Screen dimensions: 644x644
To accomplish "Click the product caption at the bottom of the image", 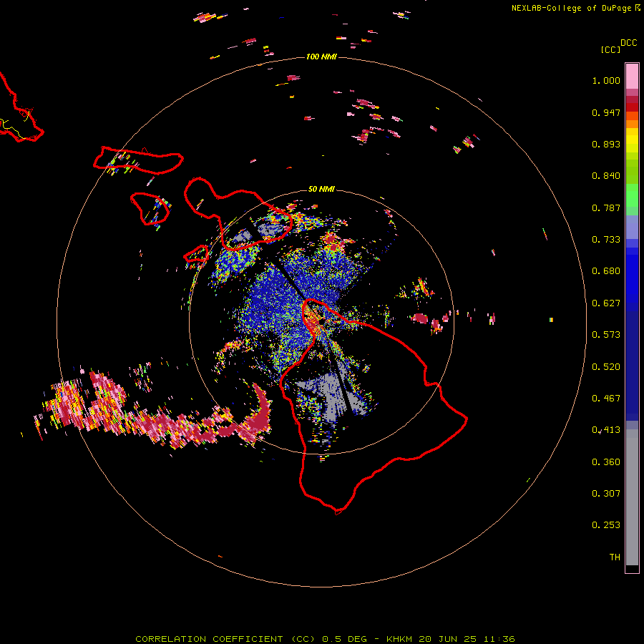I will click(325, 639).
